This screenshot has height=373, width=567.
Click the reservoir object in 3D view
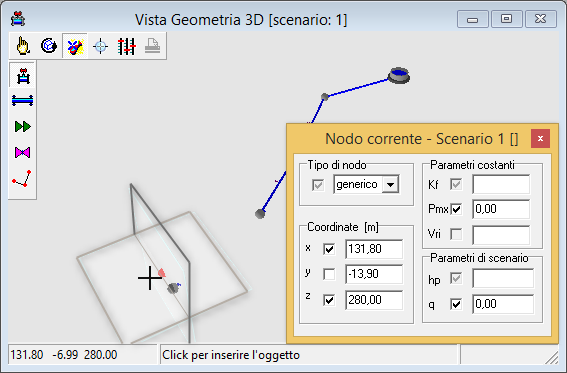[x=399, y=75]
